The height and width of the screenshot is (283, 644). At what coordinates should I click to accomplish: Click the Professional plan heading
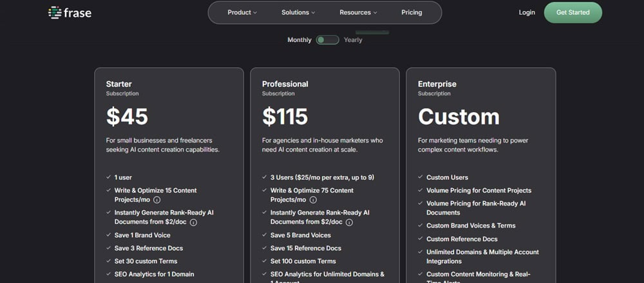point(285,84)
